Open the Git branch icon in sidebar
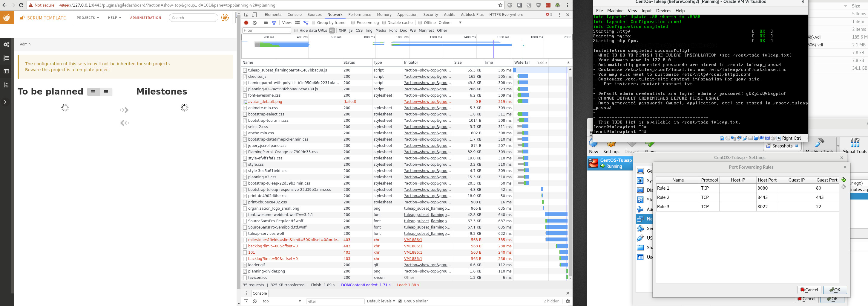Viewport: 868px width, 306px height. (x=6, y=85)
